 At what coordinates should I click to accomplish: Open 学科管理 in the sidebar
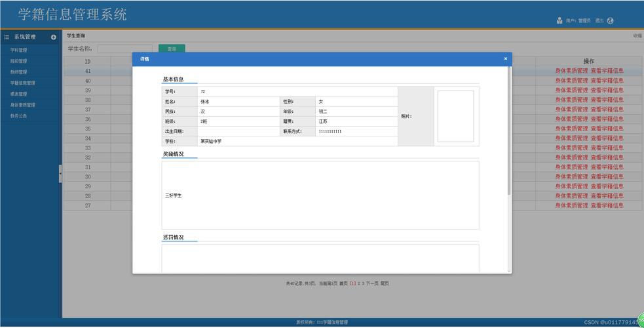[x=18, y=50]
